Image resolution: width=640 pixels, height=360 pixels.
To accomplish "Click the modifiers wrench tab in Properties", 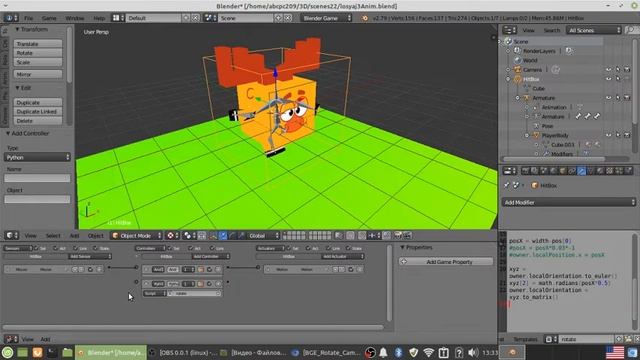I will coord(582,171).
